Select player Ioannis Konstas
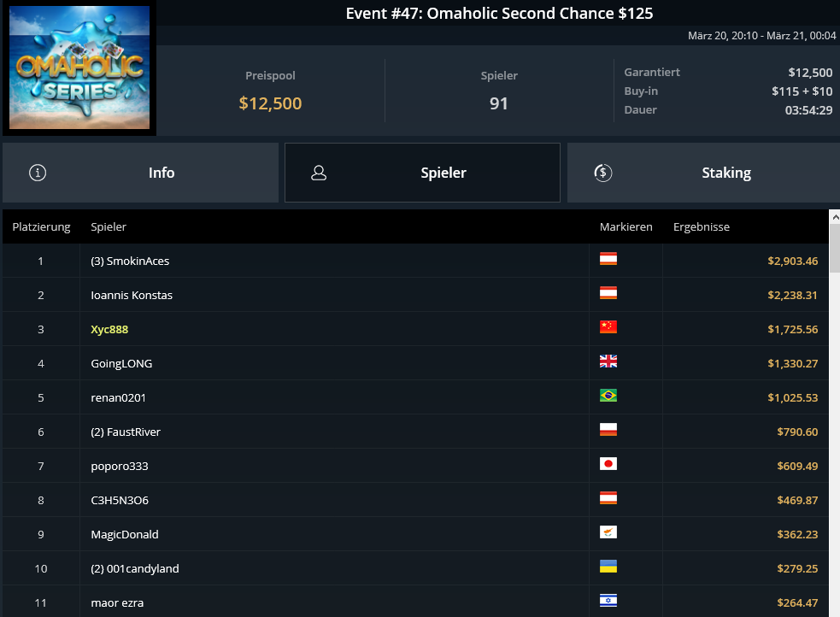Screen dimensions: 840x617 (x=132, y=295)
